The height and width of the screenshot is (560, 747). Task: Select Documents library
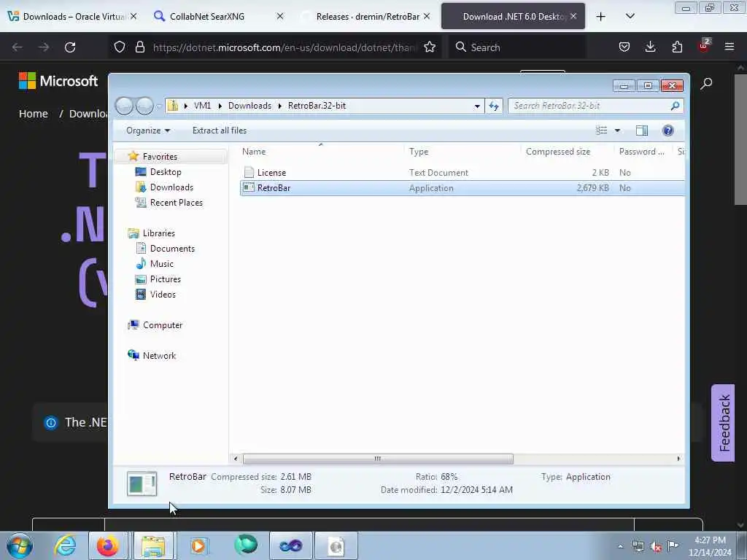click(x=172, y=249)
